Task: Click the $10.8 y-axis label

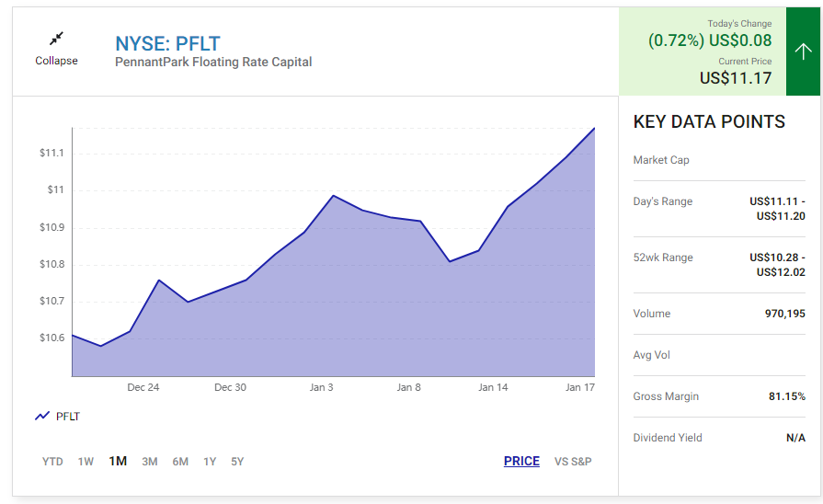Action: point(51,264)
